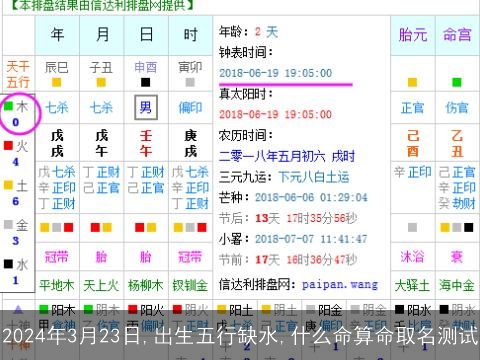Click the gray square under 寅卯

190,82
